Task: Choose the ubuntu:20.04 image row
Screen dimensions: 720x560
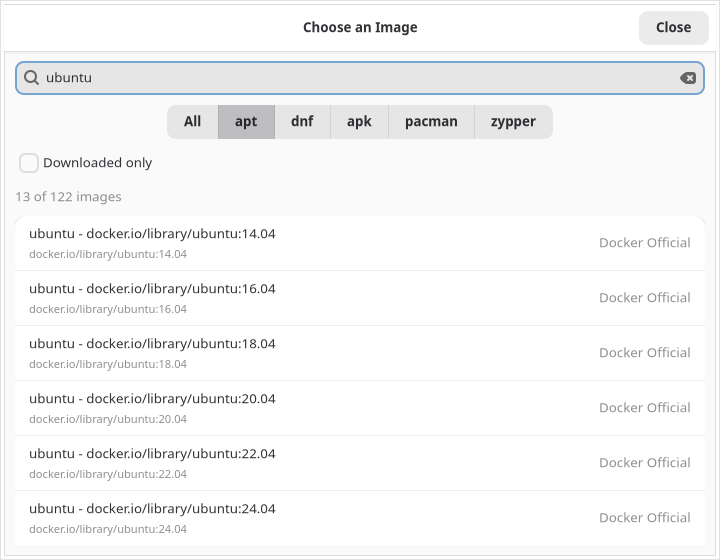Action: click(x=360, y=408)
